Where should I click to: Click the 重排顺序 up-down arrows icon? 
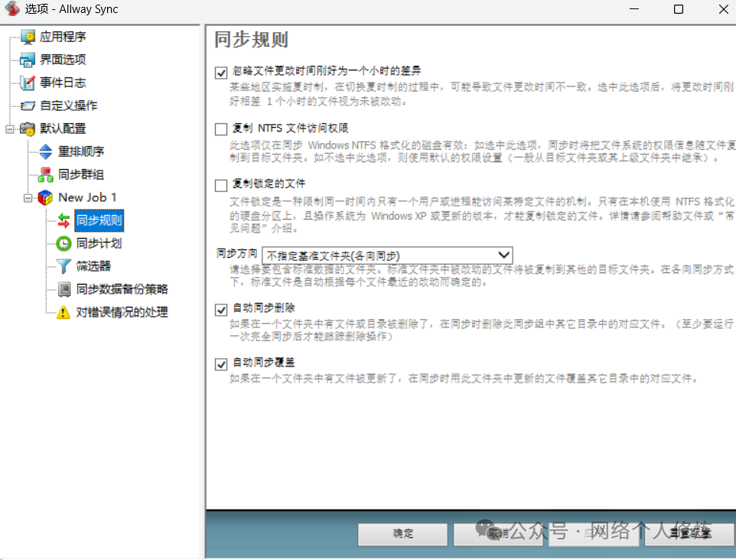coord(46,151)
